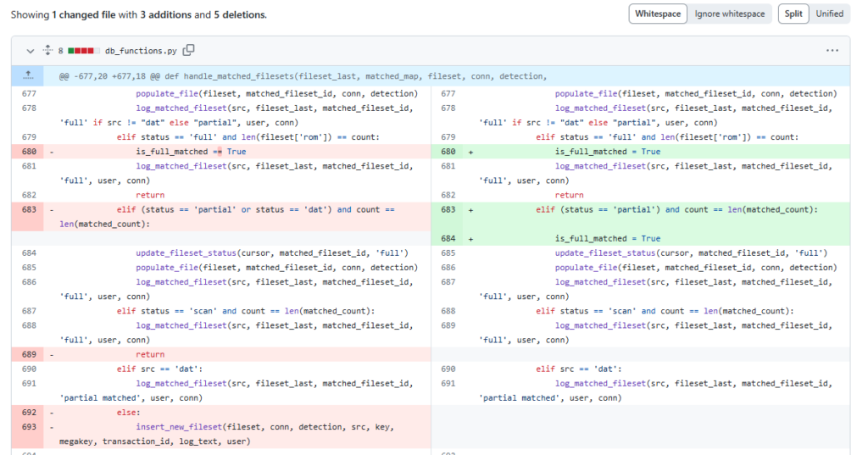Switch to Ignore whitespace mode

tap(729, 14)
